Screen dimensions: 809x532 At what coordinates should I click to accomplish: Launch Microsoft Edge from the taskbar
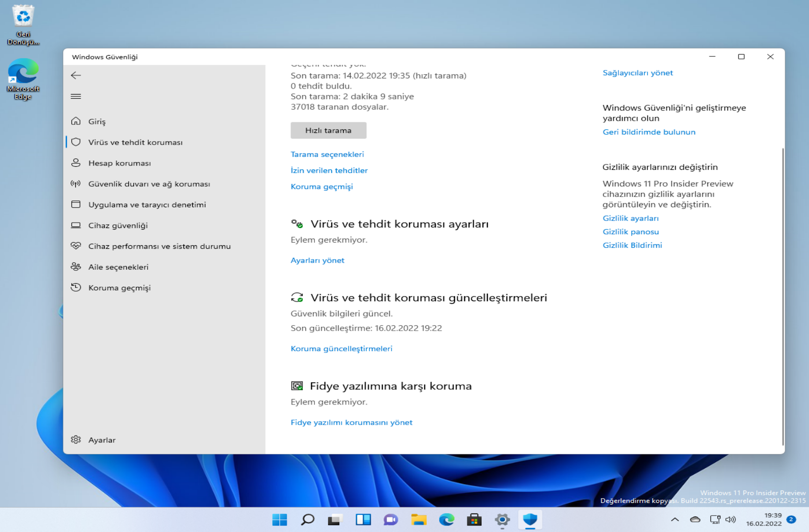[x=446, y=519]
